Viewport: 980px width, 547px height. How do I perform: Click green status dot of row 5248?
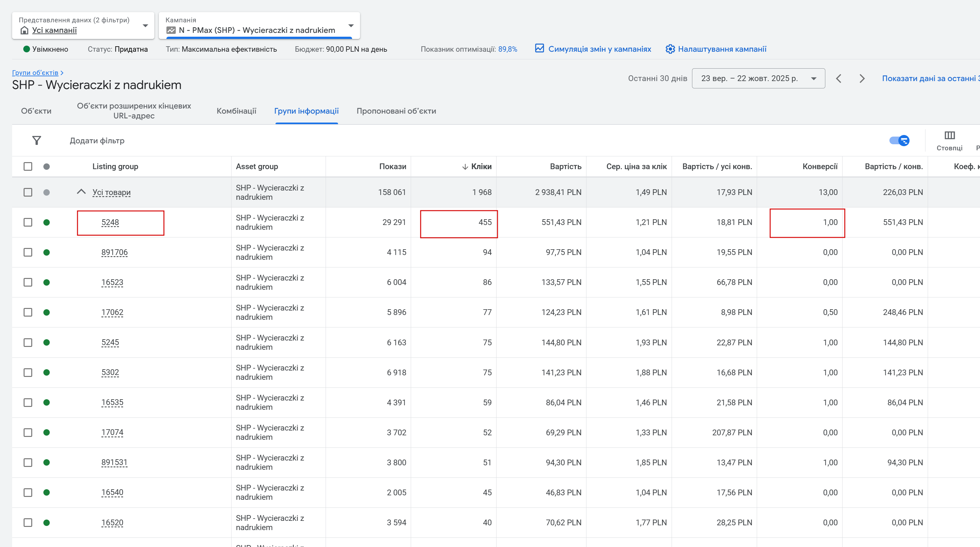[47, 222]
